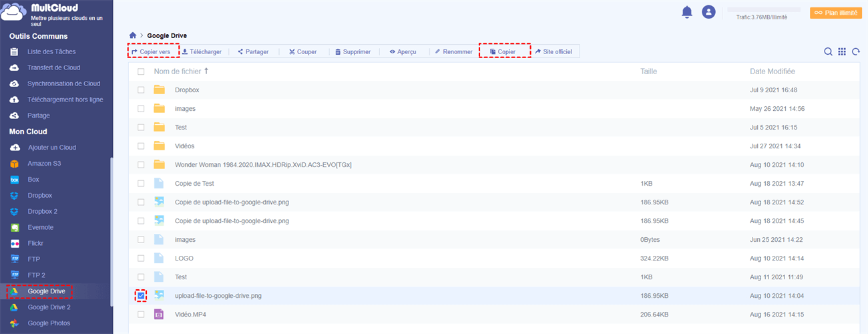Sort by Taille column header
Viewport: 868px width, 334px height.
[649, 71]
